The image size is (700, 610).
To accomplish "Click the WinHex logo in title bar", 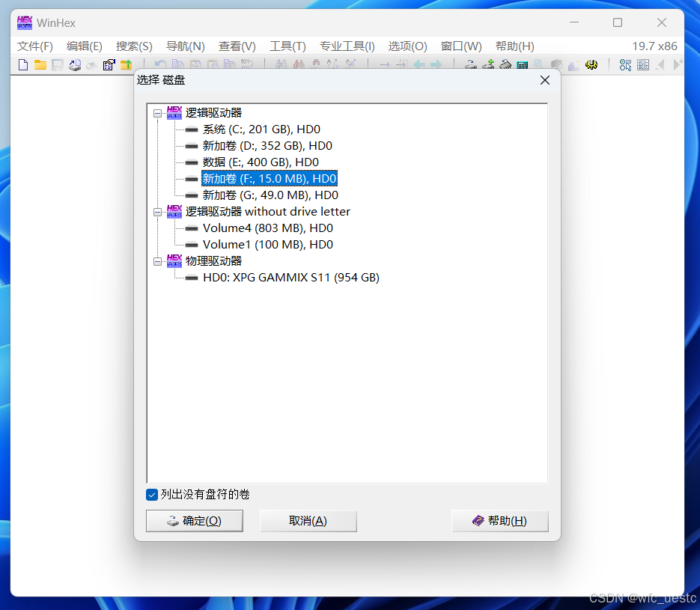I will (24, 22).
